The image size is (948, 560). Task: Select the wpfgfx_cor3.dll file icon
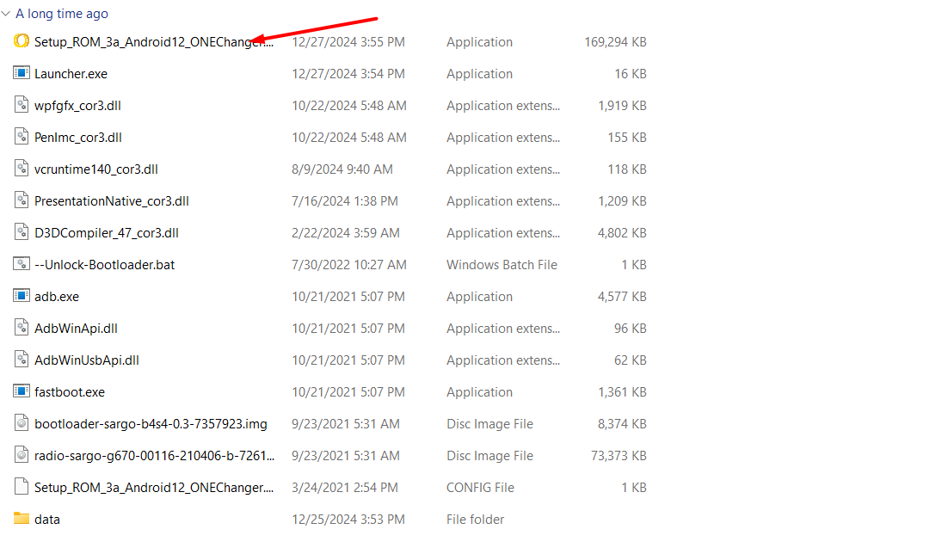22,105
